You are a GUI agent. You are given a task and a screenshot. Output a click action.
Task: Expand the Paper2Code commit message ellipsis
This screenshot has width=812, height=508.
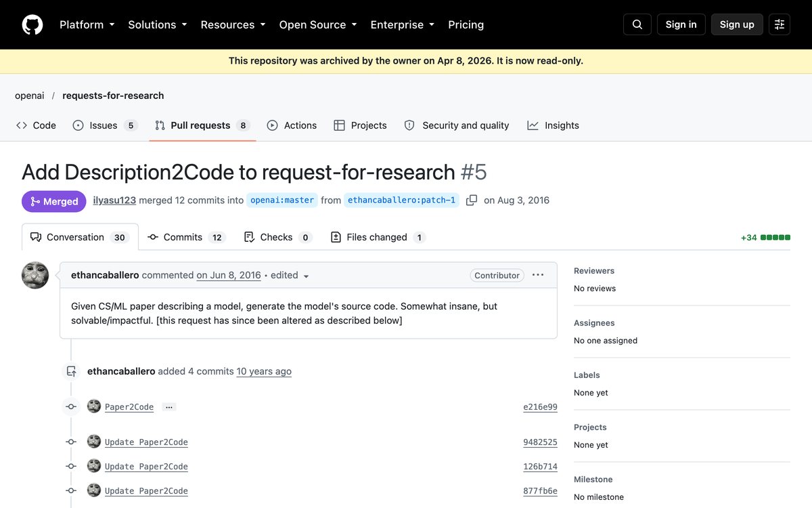pyautogui.click(x=169, y=407)
